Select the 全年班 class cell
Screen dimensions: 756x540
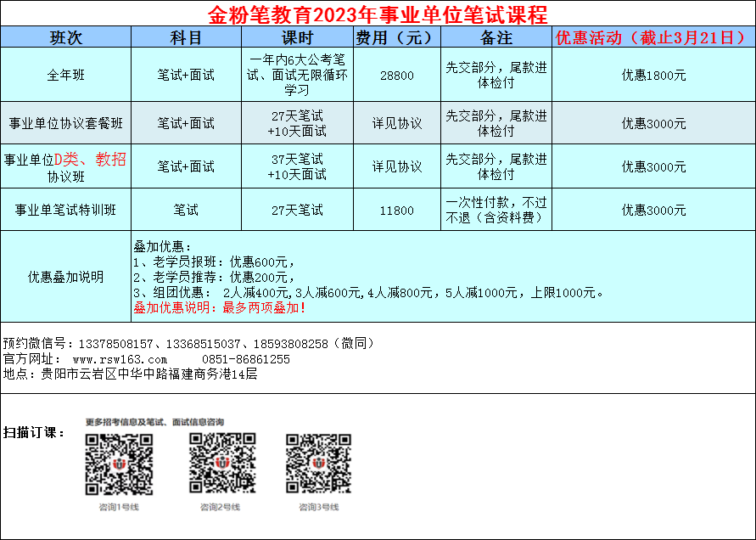coord(66,75)
